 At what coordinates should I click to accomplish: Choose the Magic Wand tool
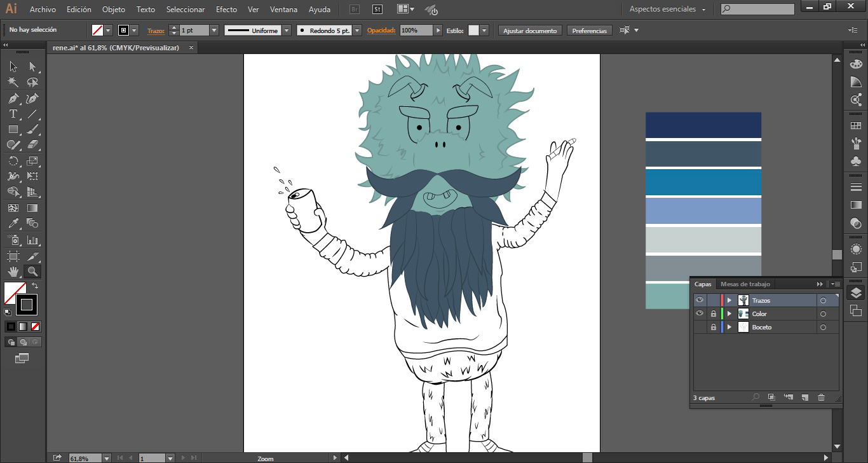point(13,82)
